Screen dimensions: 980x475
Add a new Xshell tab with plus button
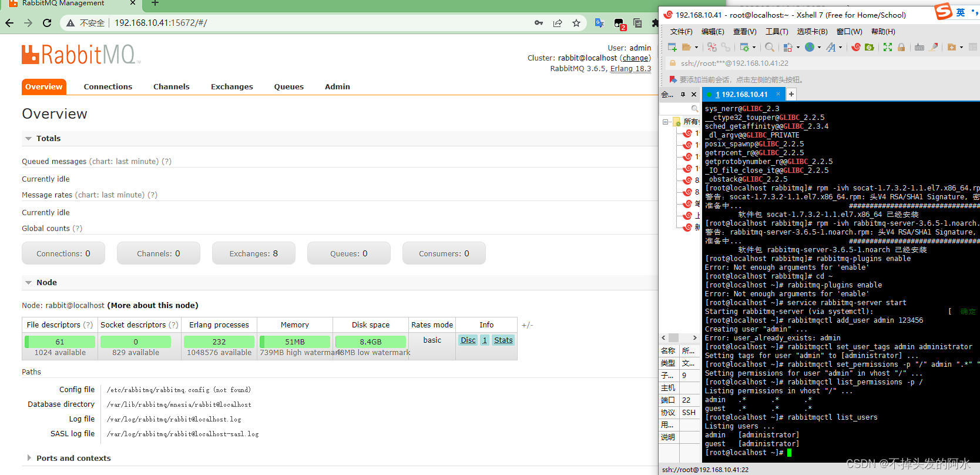point(791,94)
